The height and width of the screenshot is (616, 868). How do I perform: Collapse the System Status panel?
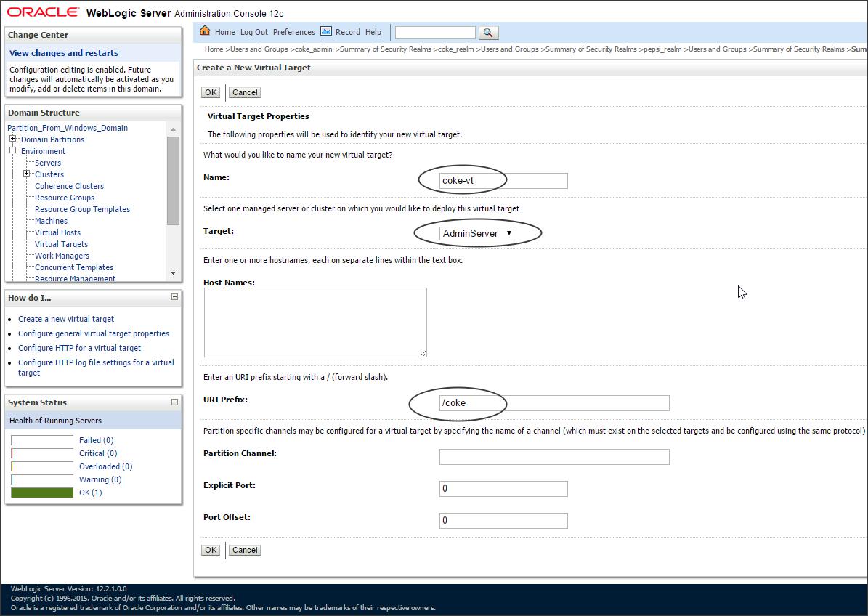[x=174, y=402]
